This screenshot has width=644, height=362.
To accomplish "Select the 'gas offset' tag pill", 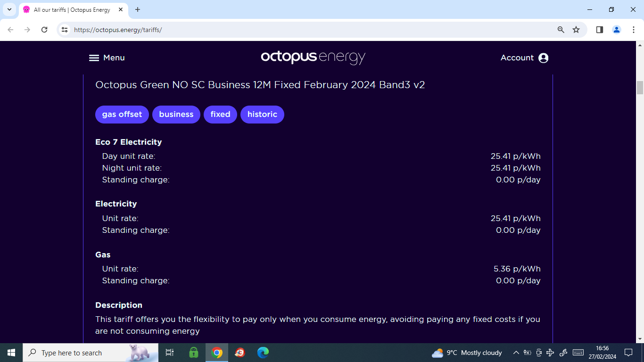I will coord(122,115).
